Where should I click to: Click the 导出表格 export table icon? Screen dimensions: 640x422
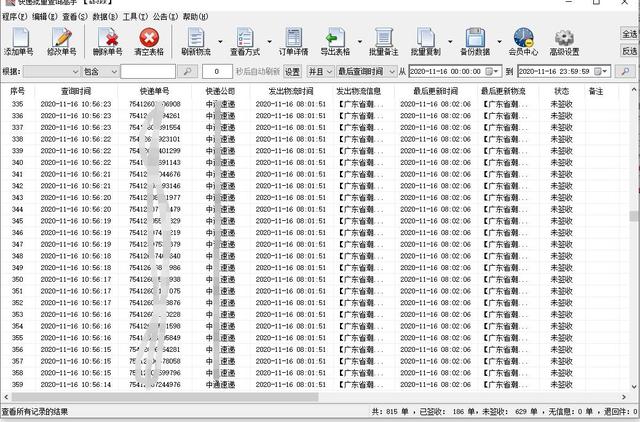[x=335, y=41]
